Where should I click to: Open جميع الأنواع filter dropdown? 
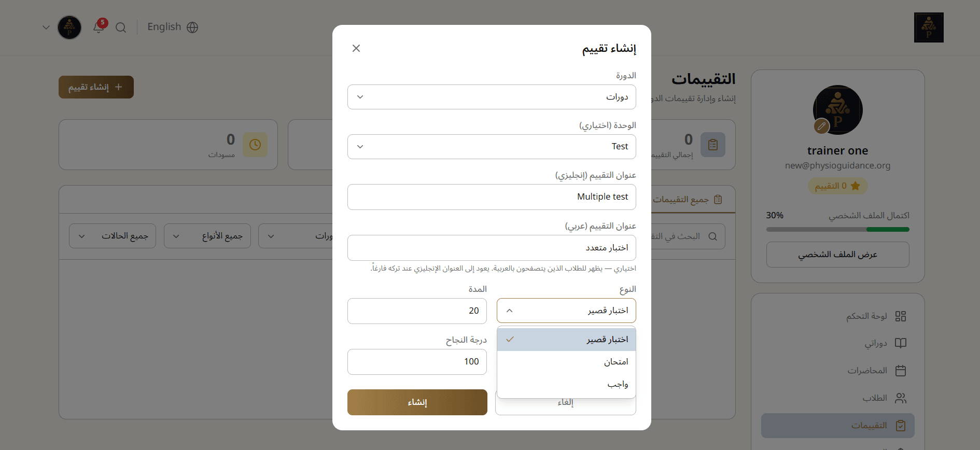click(x=207, y=236)
